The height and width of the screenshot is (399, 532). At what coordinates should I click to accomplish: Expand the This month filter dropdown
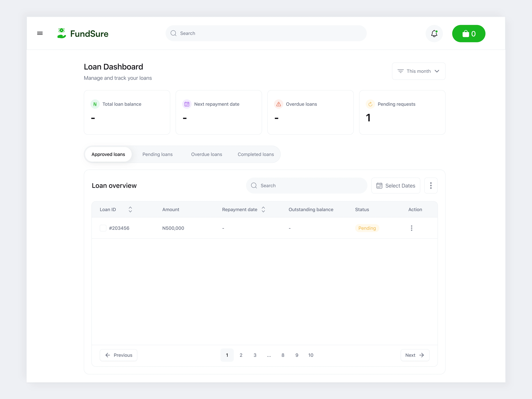(x=419, y=71)
